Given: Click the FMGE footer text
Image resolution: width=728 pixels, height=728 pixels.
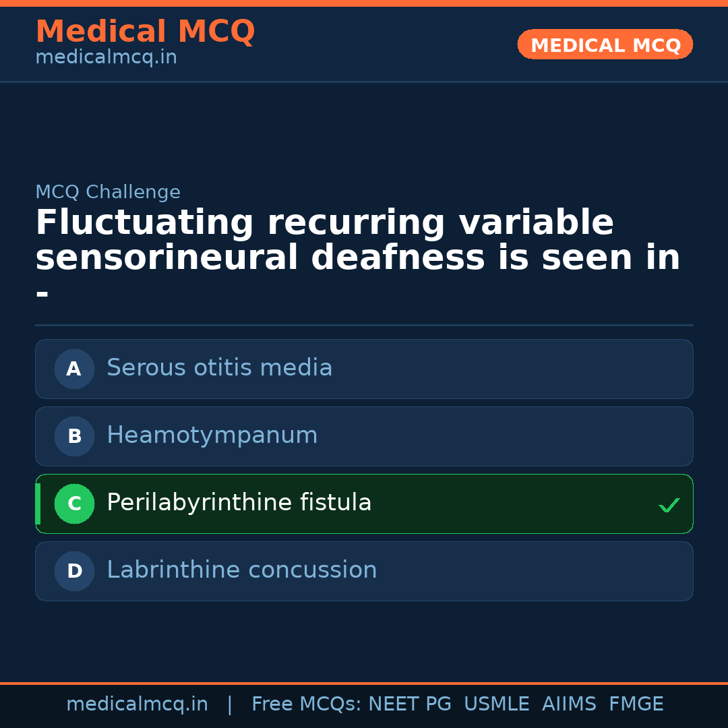Looking at the screenshot, I should [636, 704].
